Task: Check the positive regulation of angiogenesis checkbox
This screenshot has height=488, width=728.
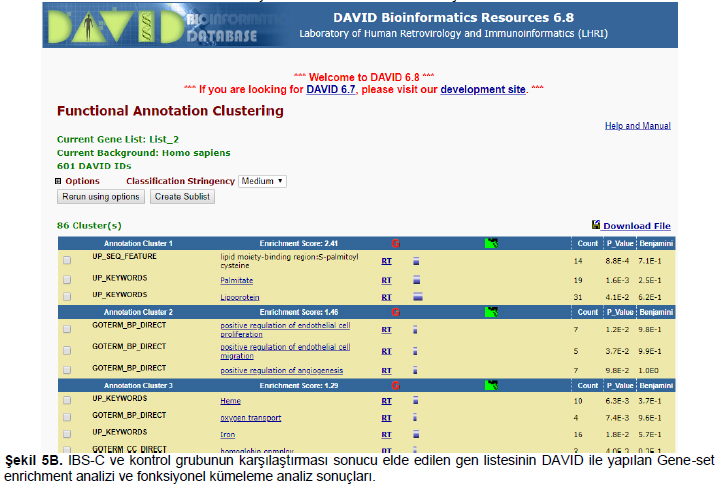Action: [x=67, y=370]
